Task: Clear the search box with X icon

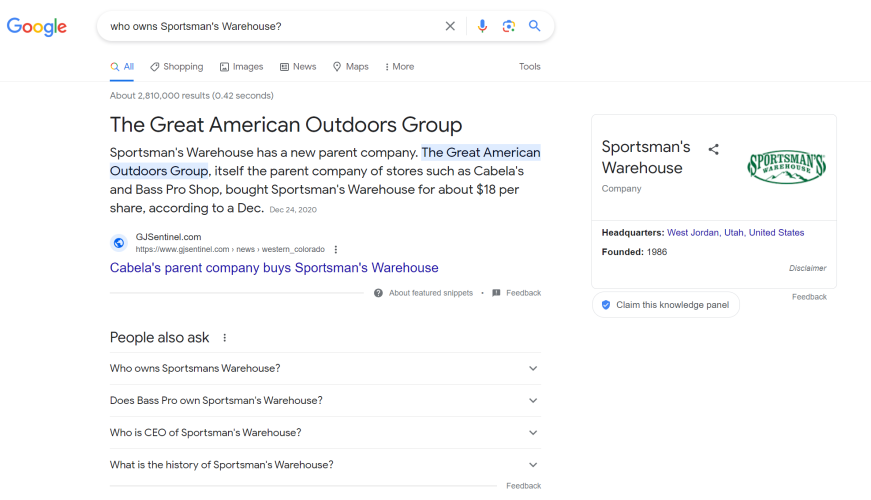Action: point(450,26)
